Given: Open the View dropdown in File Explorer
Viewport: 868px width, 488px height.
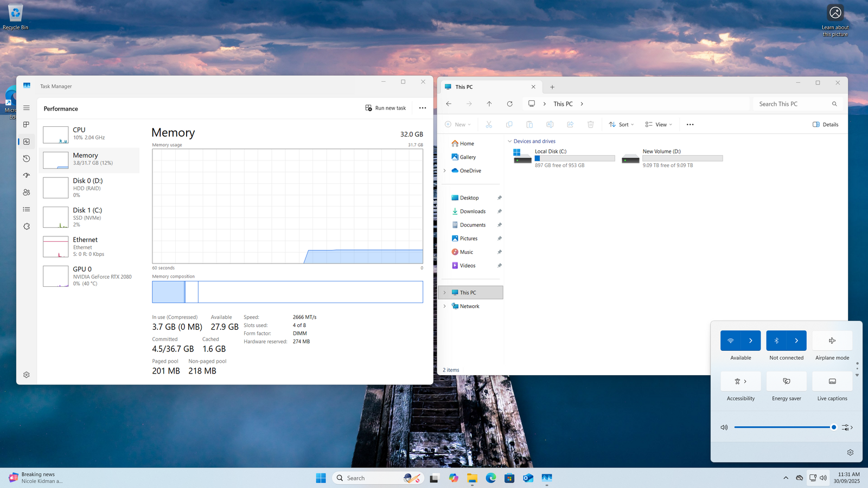Looking at the screenshot, I should [x=659, y=125].
